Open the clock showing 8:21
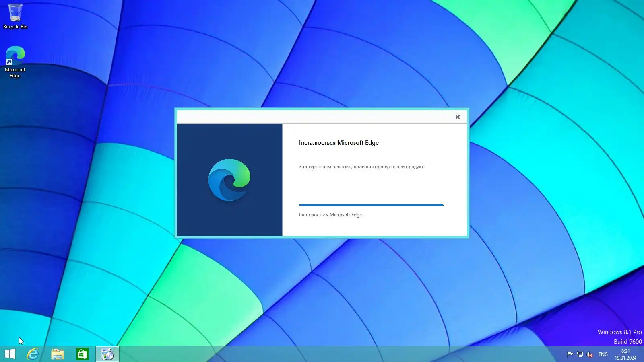 (625, 354)
